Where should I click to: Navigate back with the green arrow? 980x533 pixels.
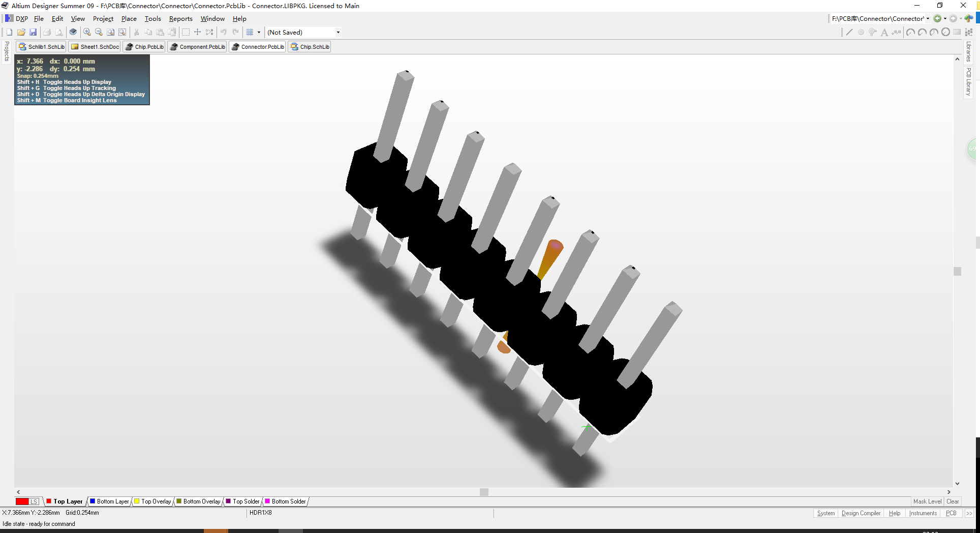[x=937, y=19]
